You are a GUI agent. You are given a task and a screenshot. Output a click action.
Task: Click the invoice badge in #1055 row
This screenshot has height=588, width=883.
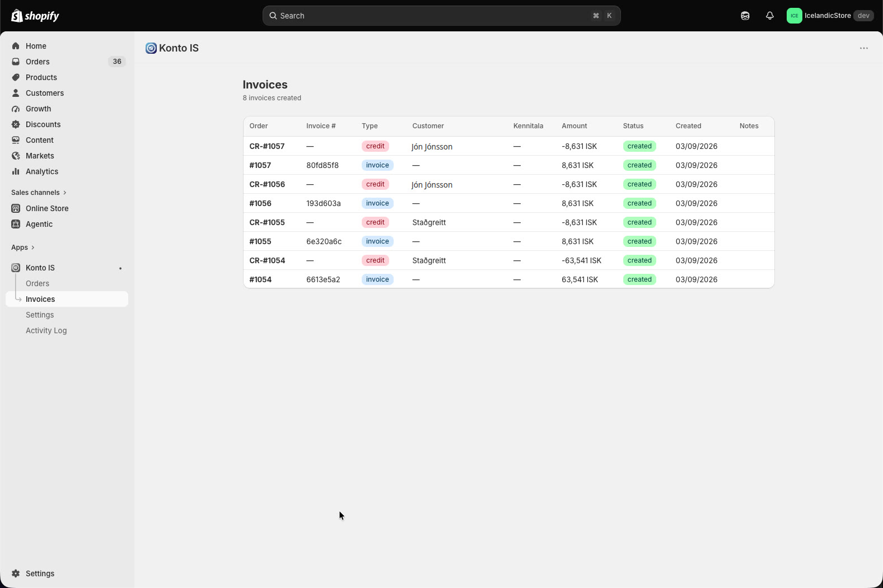[x=377, y=241]
